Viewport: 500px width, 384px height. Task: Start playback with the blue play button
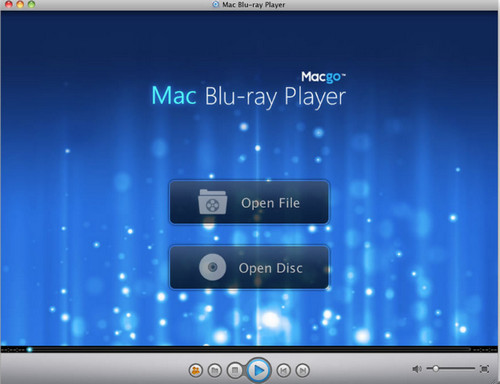click(259, 370)
